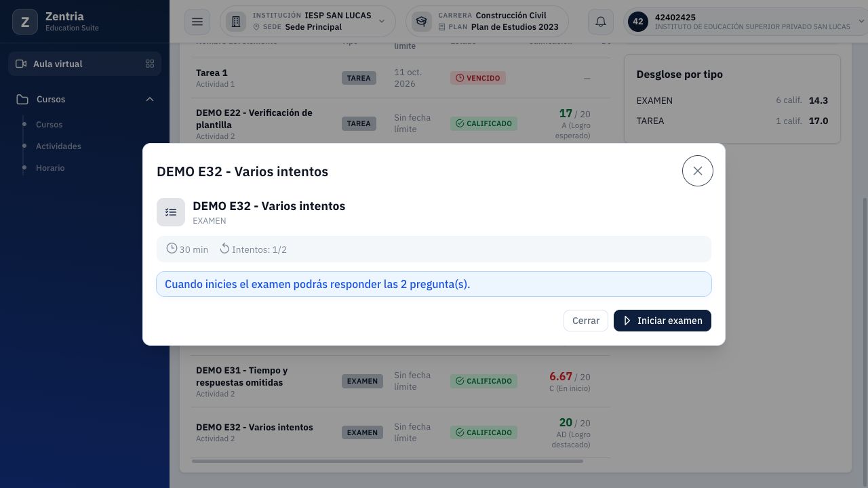Click the horizontal scrollbar under the table

[387, 461]
